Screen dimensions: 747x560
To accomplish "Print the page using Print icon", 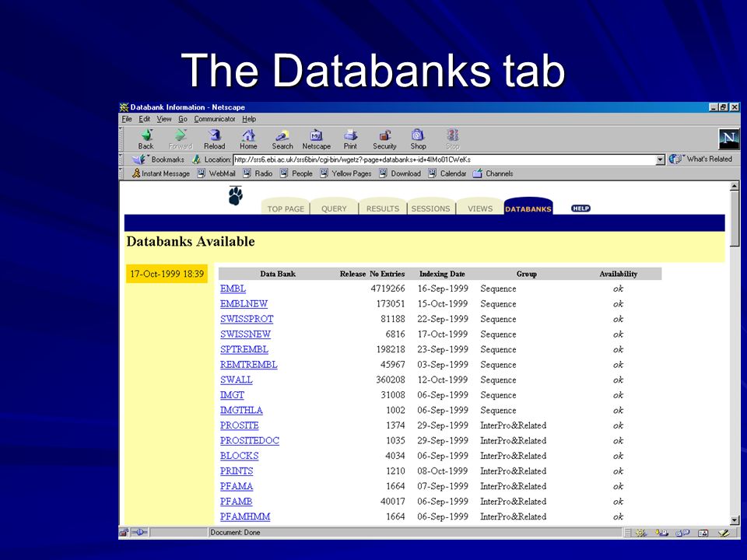I will [x=350, y=139].
